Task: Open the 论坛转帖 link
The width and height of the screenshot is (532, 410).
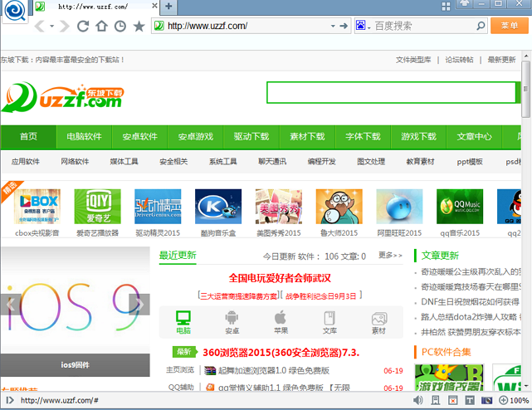Action: coord(459,60)
